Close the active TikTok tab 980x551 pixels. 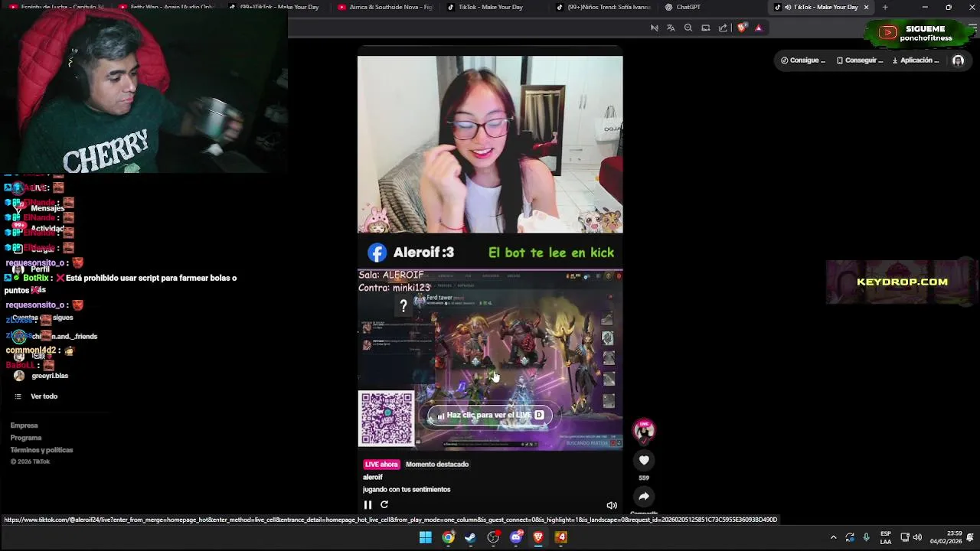(866, 7)
